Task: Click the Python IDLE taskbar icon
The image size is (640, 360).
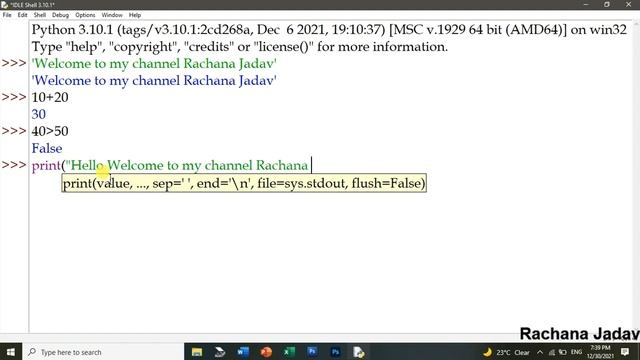Action: pyautogui.click(x=359, y=352)
